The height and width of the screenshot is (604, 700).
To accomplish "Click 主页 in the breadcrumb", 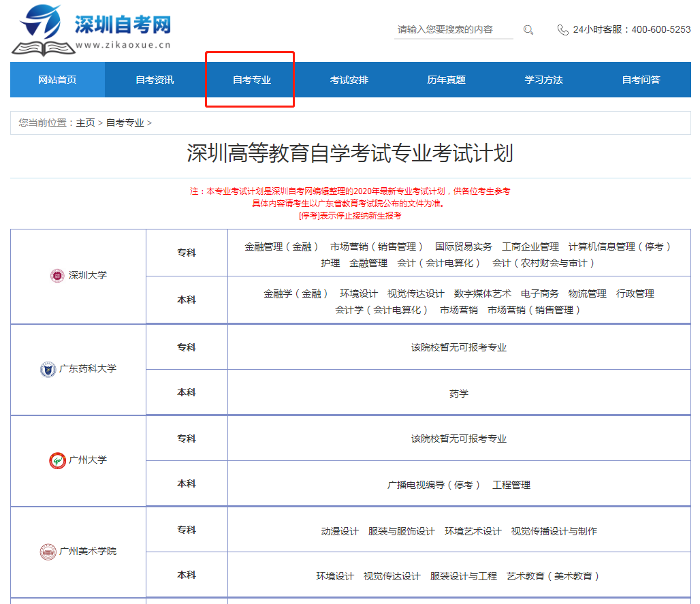I will 85,123.
